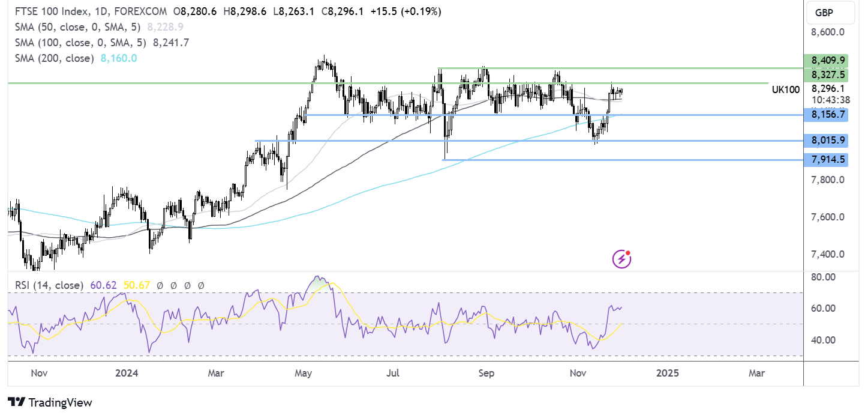The height and width of the screenshot is (418, 868).
Task: Select the SMA 50 indicator legend
Action: 77,27
